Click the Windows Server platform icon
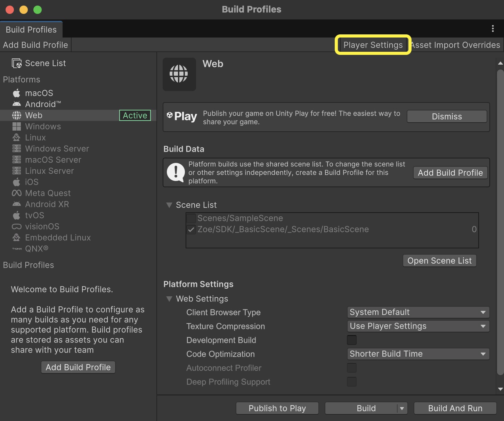 coord(16,149)
